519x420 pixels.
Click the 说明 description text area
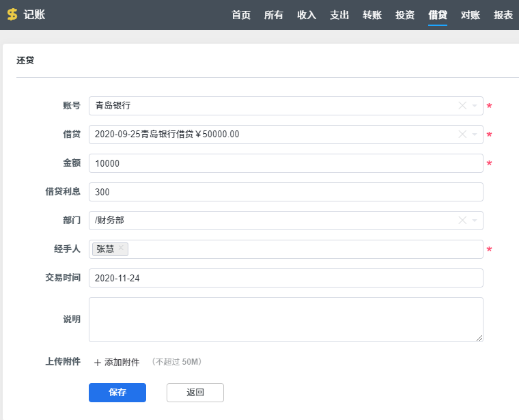click(285, 319)
